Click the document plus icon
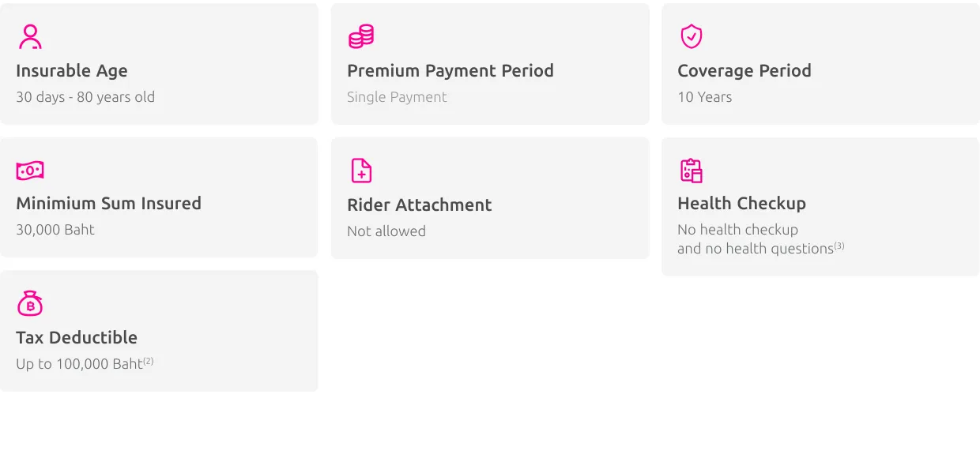This screenshot has height=458, width=980. coord(361,171)
